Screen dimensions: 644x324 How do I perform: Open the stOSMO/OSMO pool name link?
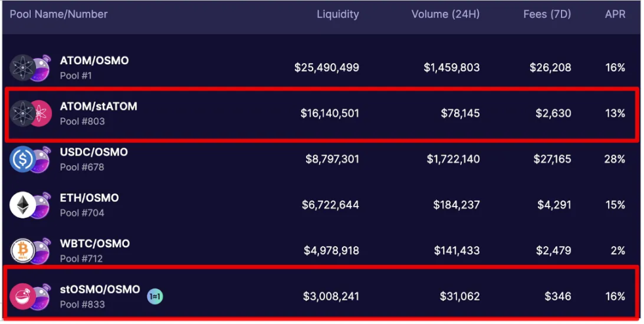point(100,289)
